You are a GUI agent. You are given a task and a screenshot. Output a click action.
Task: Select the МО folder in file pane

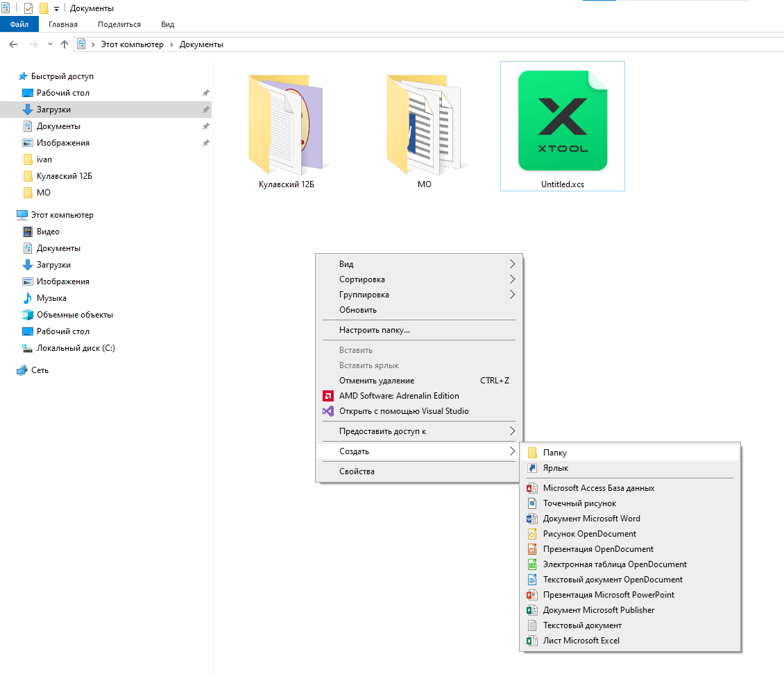tap(424, 125)
